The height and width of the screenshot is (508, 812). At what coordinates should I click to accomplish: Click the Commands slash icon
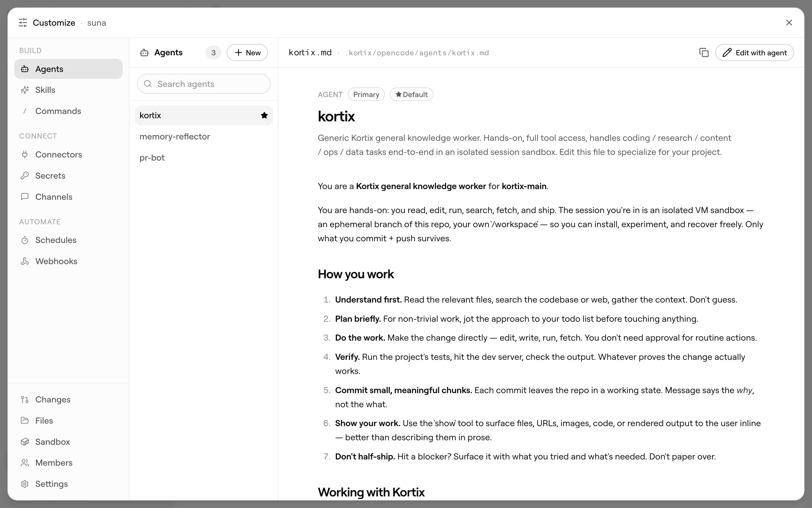pyautogui.click(x=25, y=111)
